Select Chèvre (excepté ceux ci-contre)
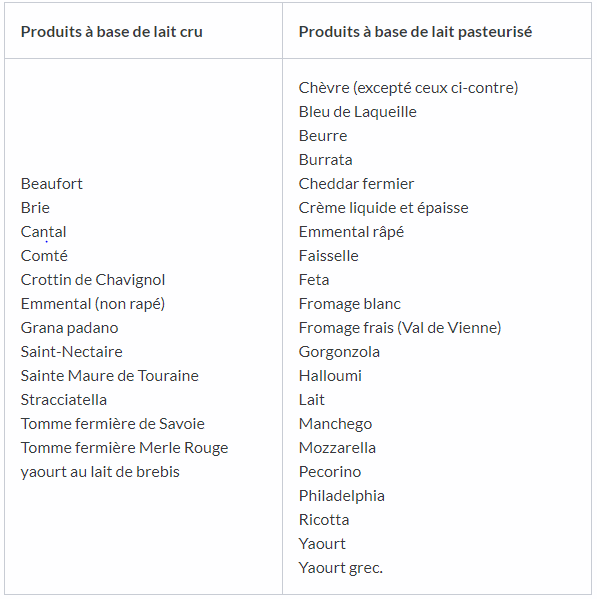 pyautogui.click(x=408, y=88)
